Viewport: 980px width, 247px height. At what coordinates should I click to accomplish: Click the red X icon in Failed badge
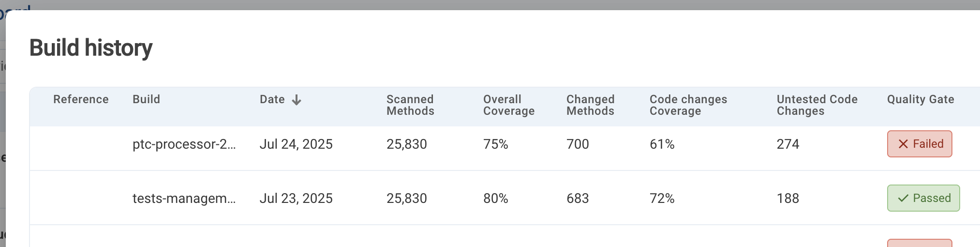903,144
